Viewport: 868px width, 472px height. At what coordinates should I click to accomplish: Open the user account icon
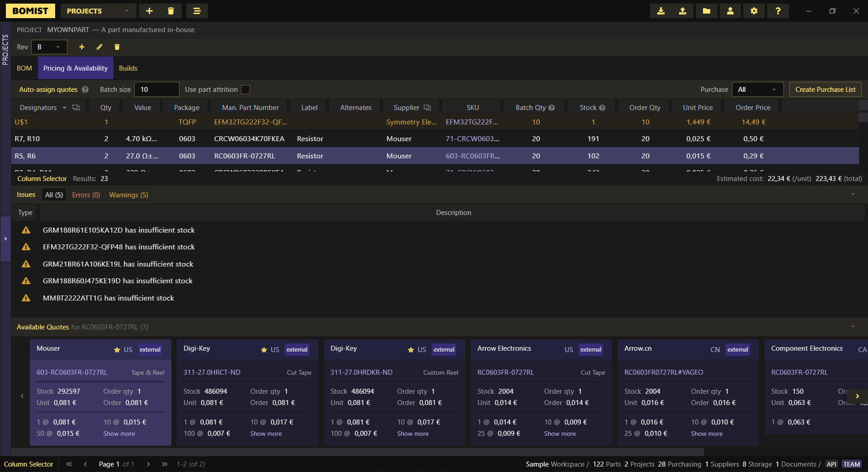730,11
